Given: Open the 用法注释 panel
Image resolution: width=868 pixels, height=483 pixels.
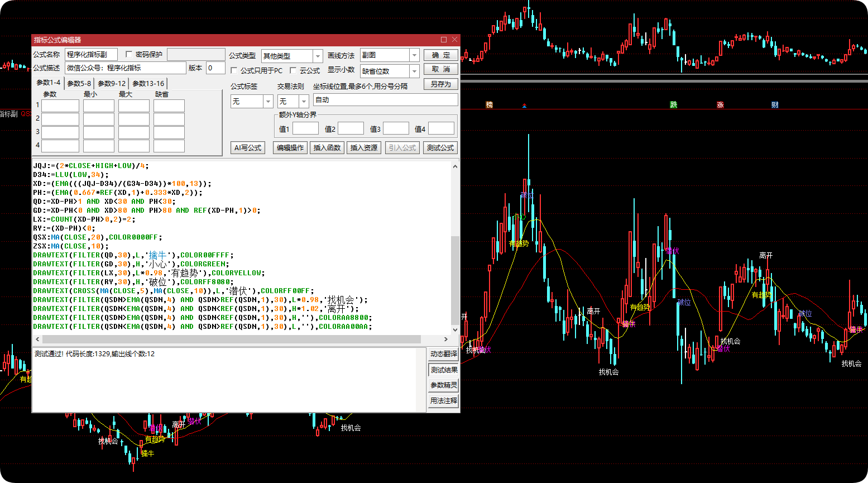Looking at the screenshot, I should tap(444, 401).
